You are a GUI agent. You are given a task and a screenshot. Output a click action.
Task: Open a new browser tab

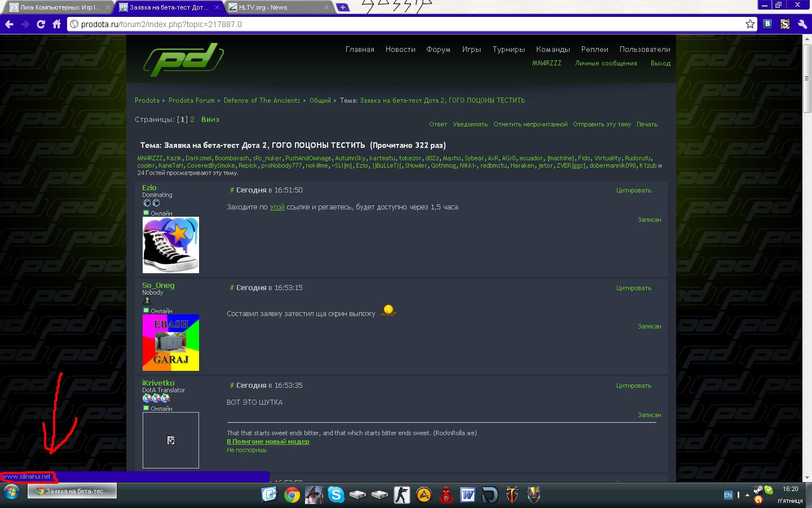pyautogui.click(x=342, y=7)
